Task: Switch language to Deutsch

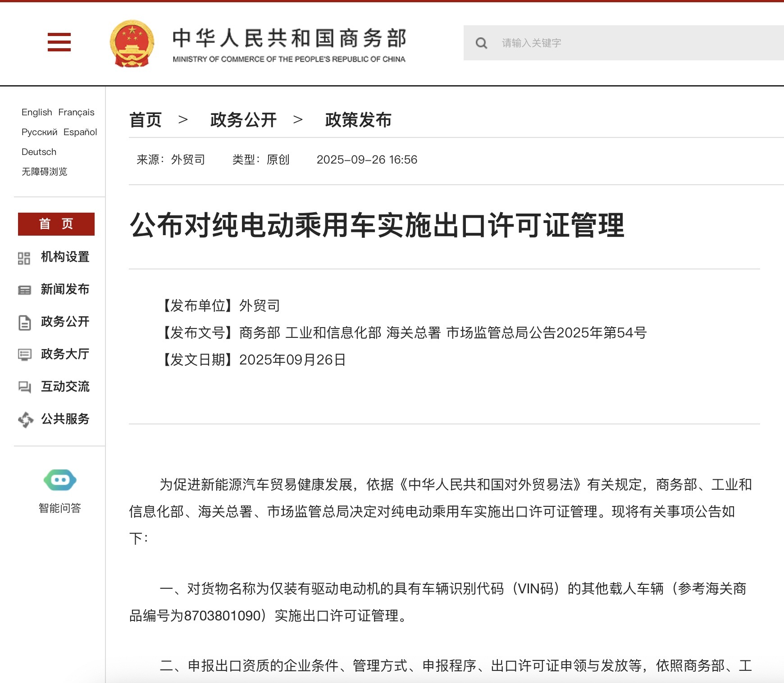Action: tap(39, 152)
